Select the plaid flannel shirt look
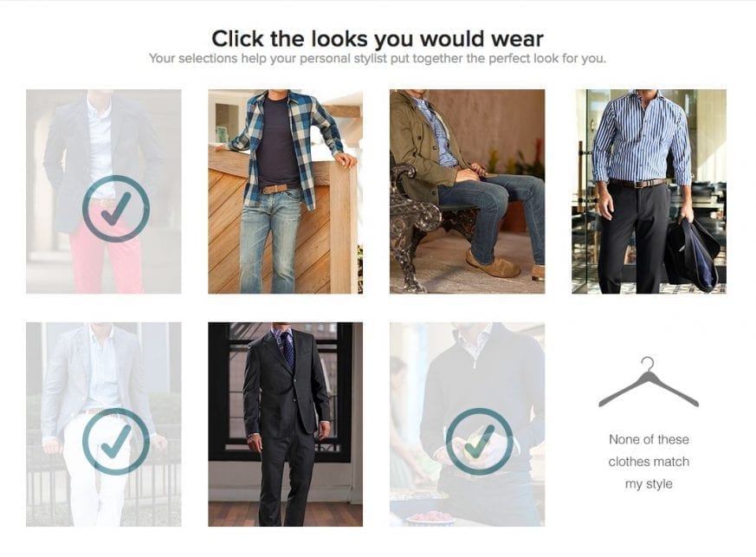 (286, 191)
